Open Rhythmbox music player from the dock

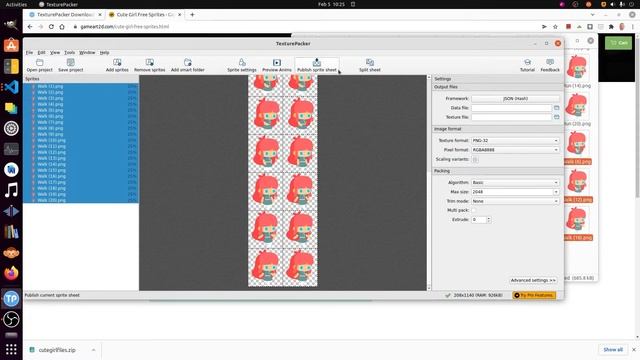(x=11, y=190)
